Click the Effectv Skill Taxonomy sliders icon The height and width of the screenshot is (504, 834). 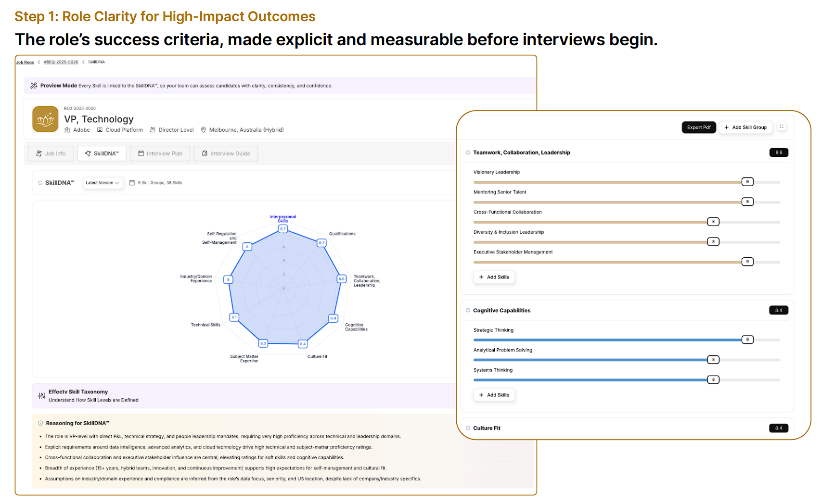(42, 396)
